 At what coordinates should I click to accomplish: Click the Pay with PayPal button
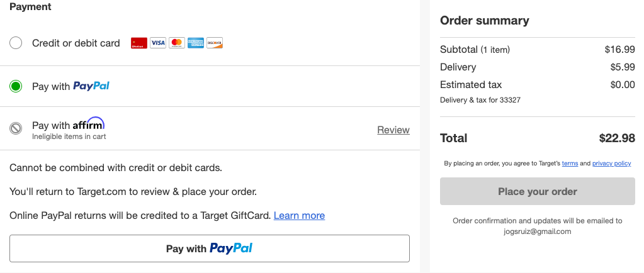[x=210, y=248]
